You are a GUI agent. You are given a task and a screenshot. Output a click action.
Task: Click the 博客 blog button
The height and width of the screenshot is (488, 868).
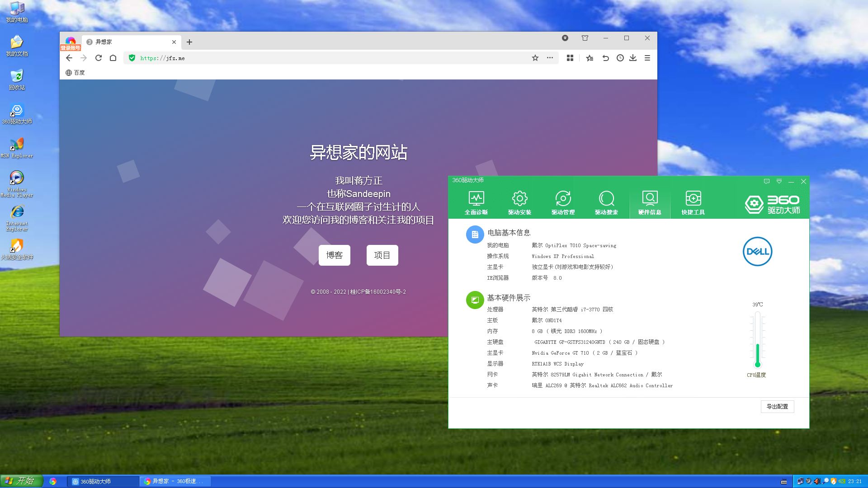(x=335, y=255)
